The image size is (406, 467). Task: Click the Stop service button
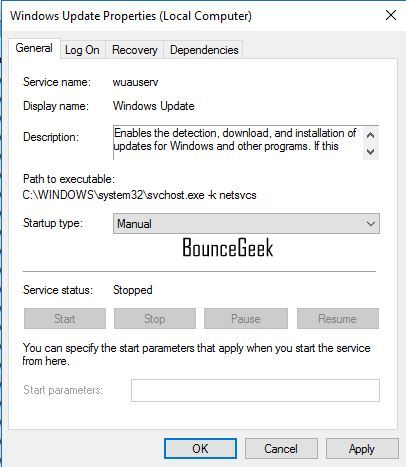pos(155,319)
